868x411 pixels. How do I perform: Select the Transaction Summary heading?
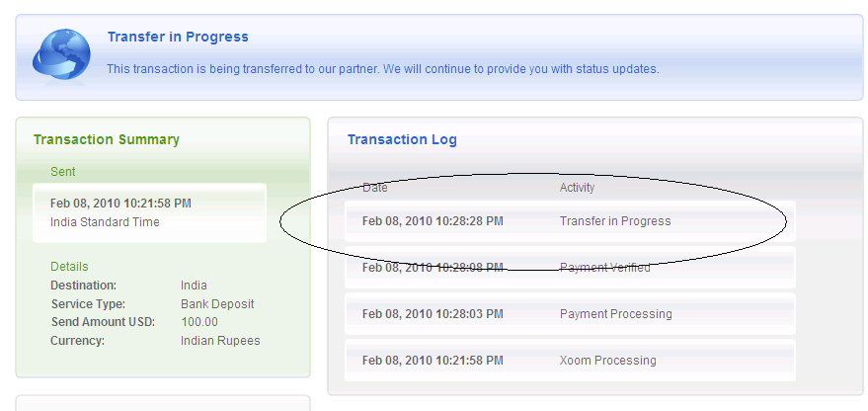107,139
